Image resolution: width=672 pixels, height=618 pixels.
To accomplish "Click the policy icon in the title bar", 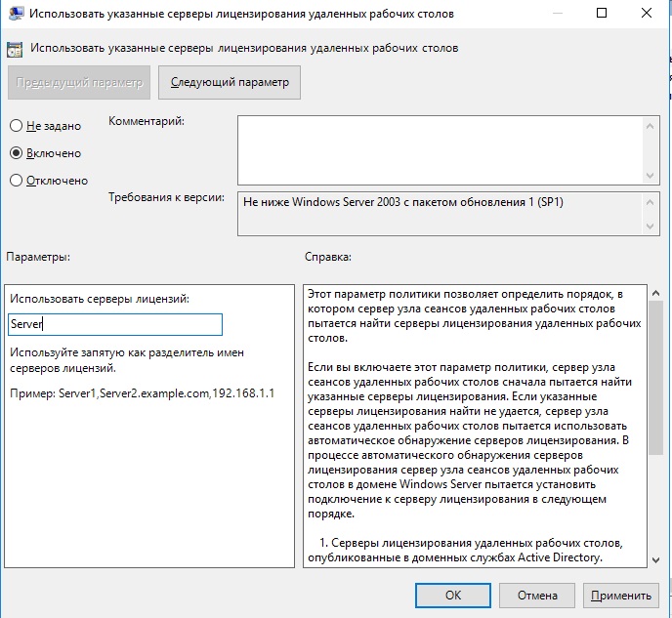I will 17,15.
